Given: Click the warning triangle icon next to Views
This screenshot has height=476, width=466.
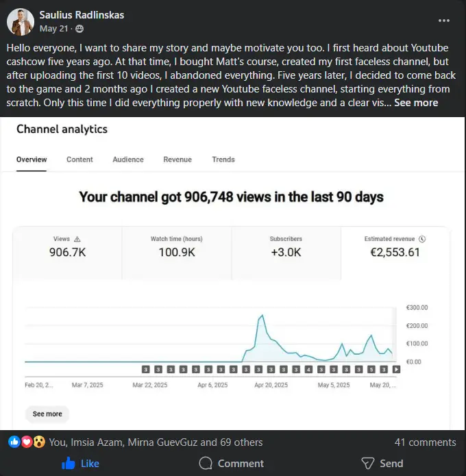Looking at the screenshot, I should [x=77, y=239].
